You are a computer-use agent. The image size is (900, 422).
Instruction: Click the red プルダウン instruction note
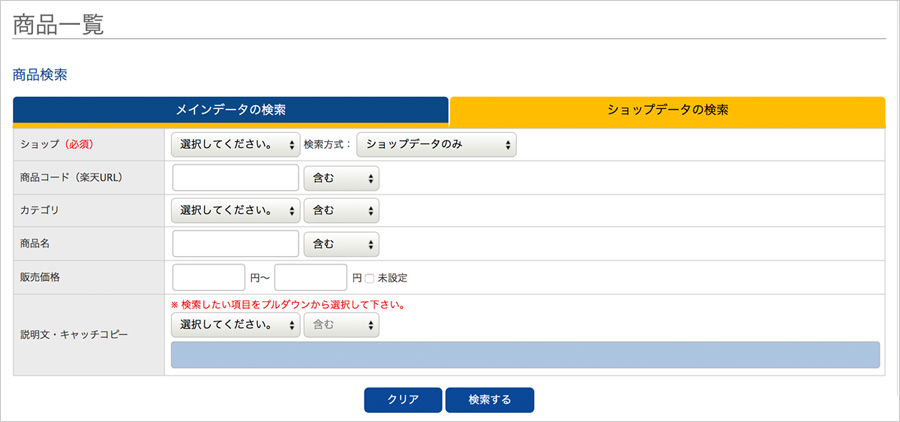point(289,305)
